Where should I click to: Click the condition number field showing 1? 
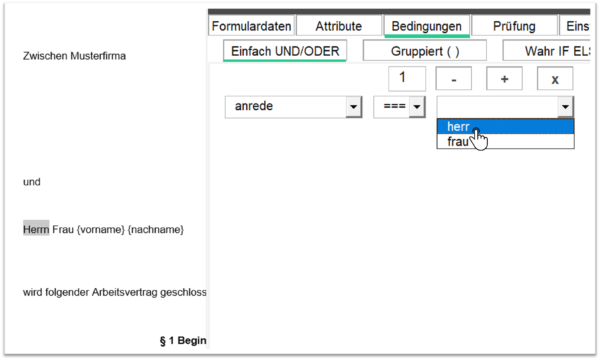(407, 78)
